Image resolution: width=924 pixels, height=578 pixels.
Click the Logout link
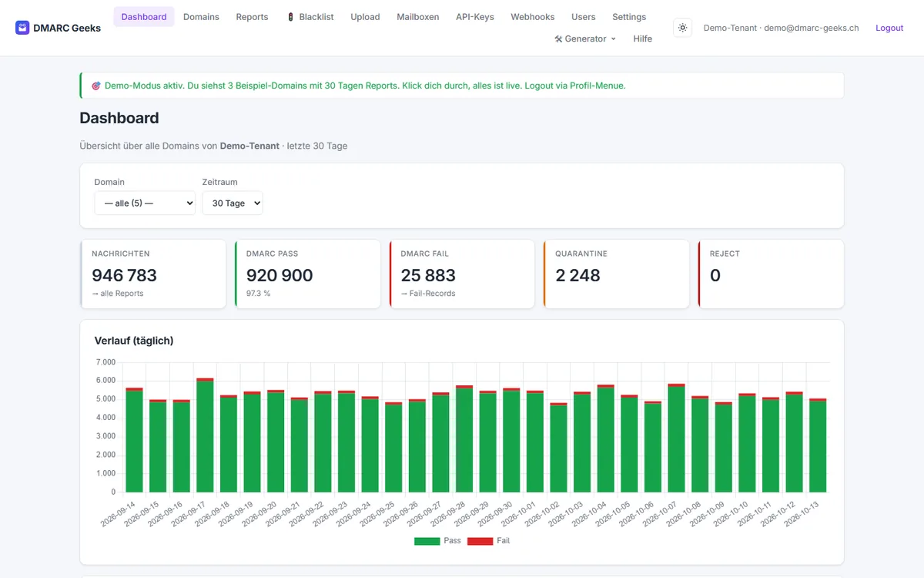(889, 28)
